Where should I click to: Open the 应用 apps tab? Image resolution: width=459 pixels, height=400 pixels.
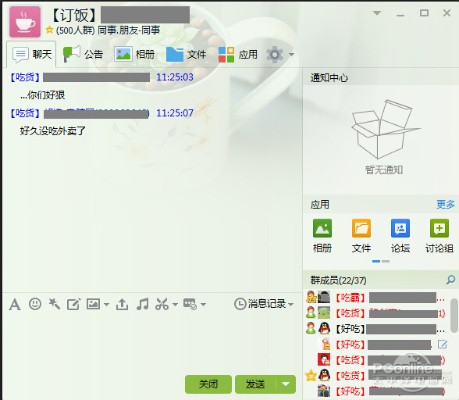click(238, 54)
